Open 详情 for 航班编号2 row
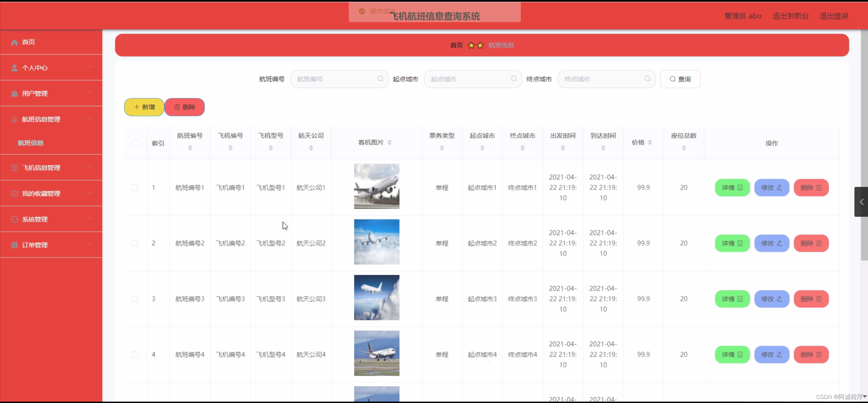The width and height of the screenshot is (868, 403). pos(732,243)
